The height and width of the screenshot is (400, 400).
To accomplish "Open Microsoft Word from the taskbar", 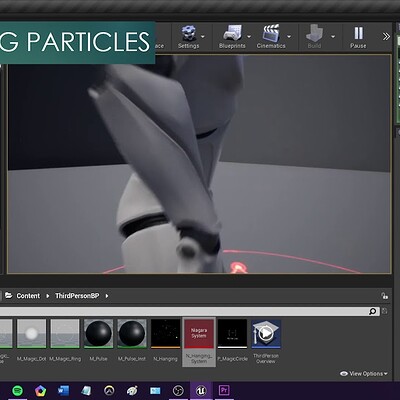I will point(63,391).
